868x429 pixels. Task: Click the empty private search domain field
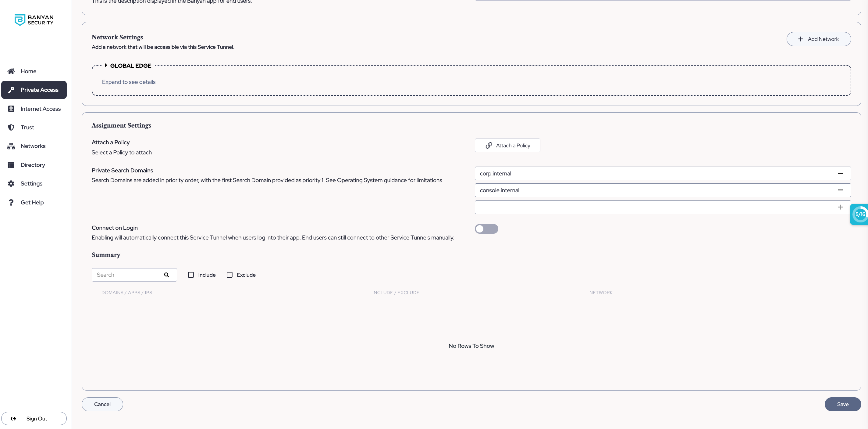(x=654, y=207)
